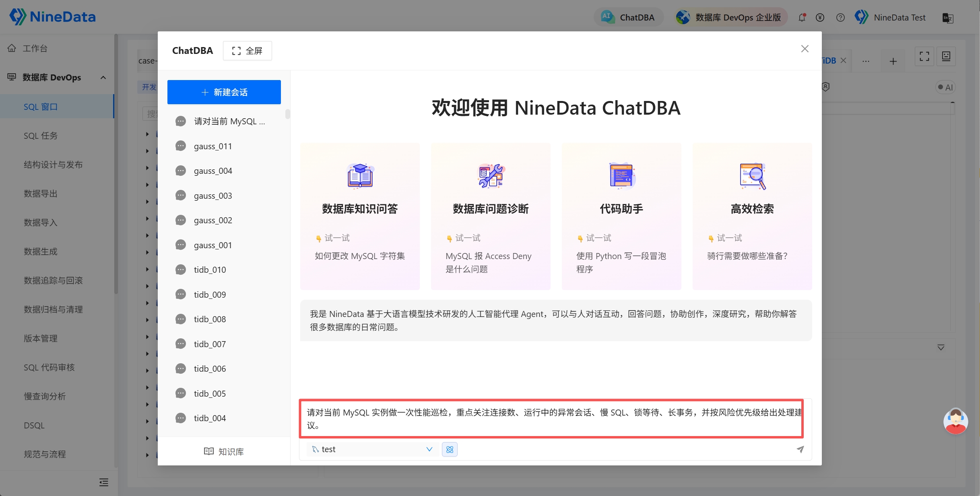Open the NineData Test account menu
This screenshot has height=496, width=980.
coord(890,17)
